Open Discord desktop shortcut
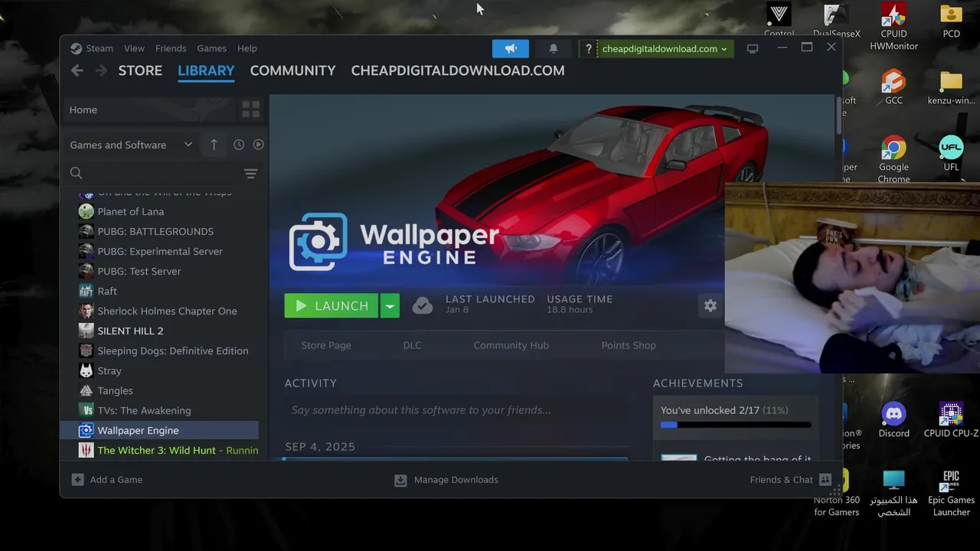The height and width of the screenshot is (551, 980). [x=893, y=419]
